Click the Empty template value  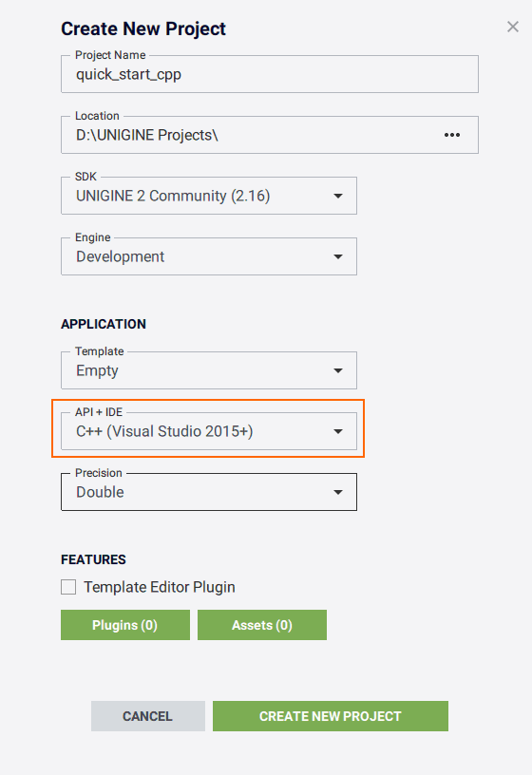98,370
